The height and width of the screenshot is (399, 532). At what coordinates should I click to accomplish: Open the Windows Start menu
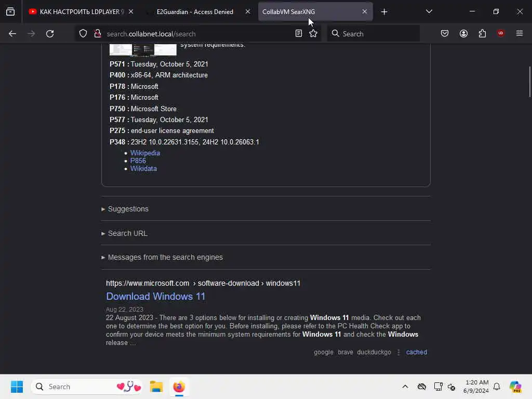point(17,387)
